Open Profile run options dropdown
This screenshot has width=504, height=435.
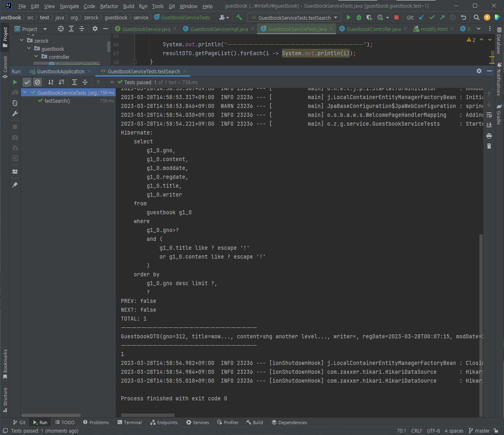(387, 18)
